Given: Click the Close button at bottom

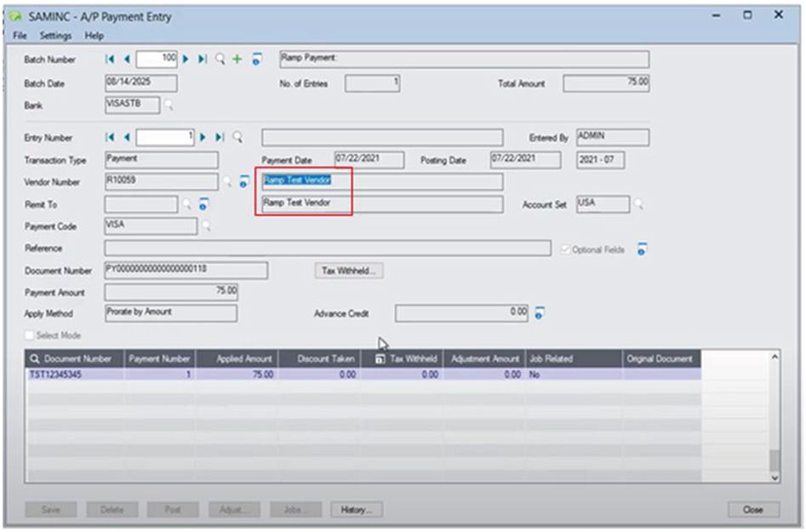Looking at the screenshot, I should tap(753, 509).
